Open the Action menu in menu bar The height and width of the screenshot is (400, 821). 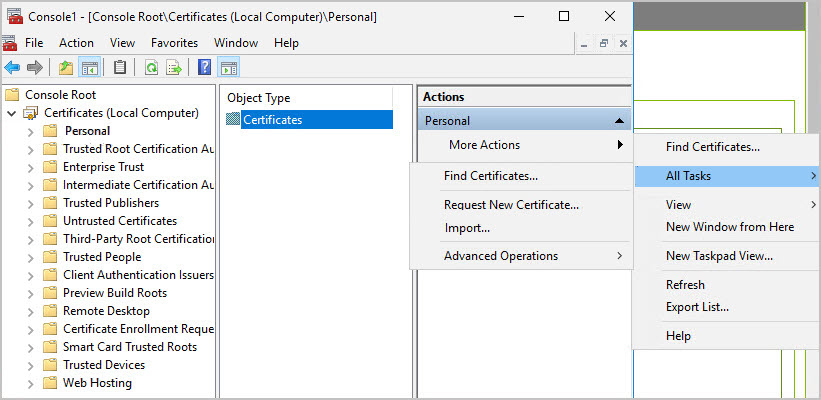point(76,43)
